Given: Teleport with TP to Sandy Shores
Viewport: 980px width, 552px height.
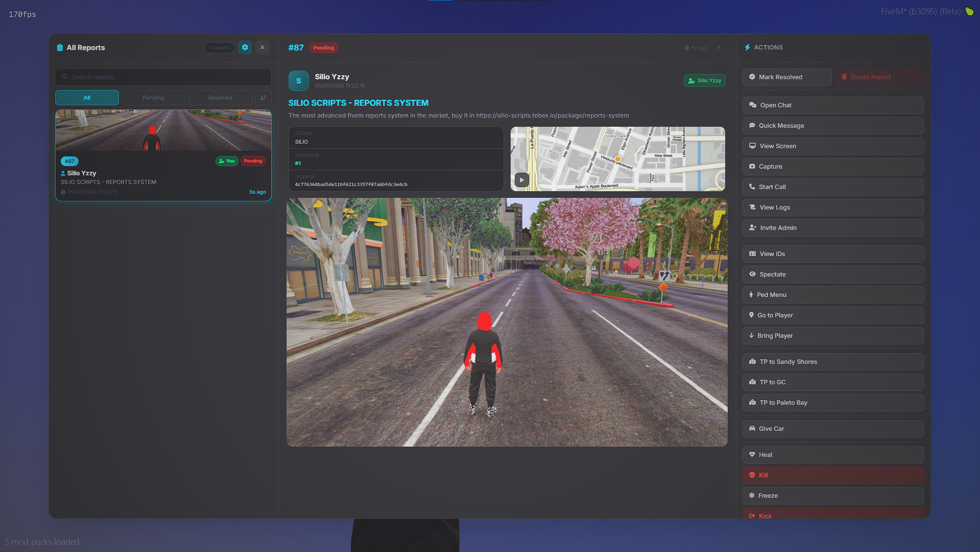Looking at the screenshot, I should [x=833, y=362].
